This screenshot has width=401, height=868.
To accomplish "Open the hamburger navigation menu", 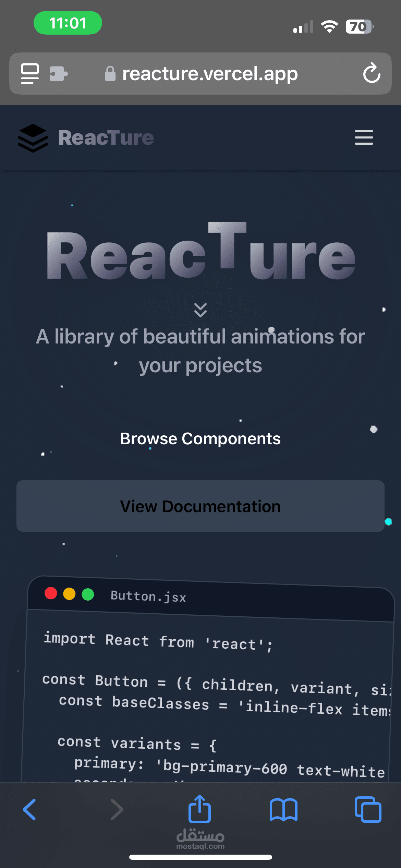I will point(364,137).
